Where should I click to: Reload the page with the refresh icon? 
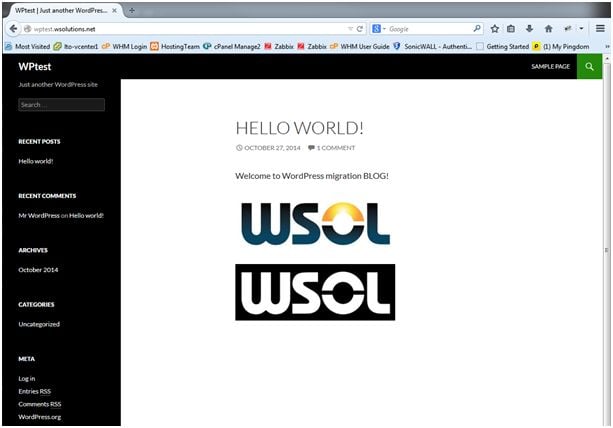coord(360,29)
